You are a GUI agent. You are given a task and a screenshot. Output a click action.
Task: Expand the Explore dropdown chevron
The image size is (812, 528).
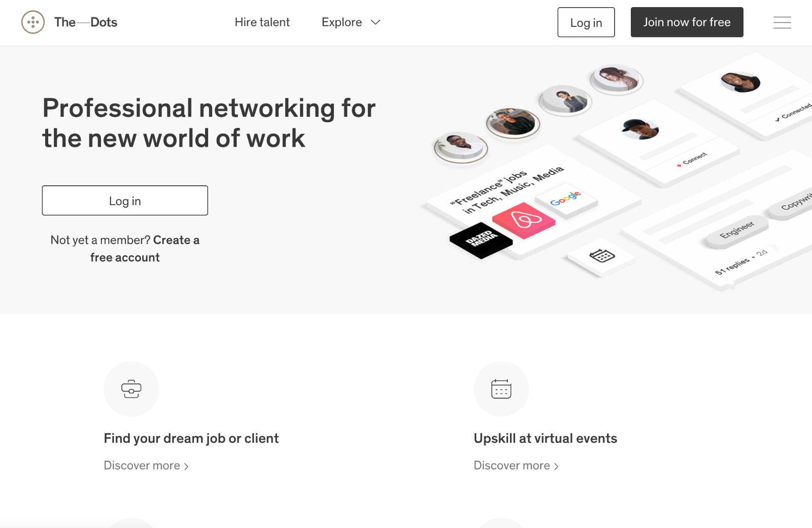pyautogui.click(x=376, y=22)
